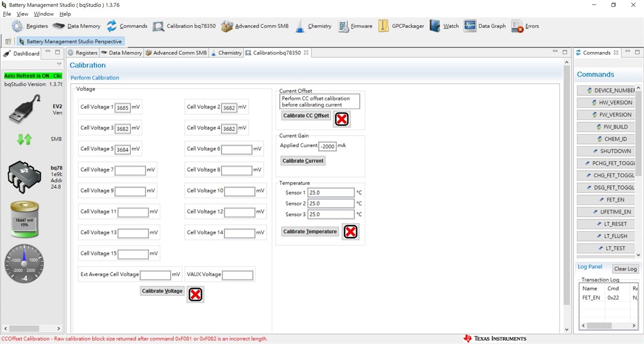
Task: Click Calibrate Temperature button
Action: point(310,231)
